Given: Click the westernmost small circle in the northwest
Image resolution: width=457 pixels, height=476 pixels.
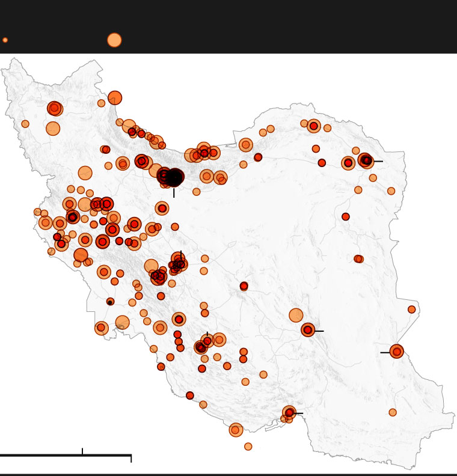Looking at the screenshot, I should [25, 124].
